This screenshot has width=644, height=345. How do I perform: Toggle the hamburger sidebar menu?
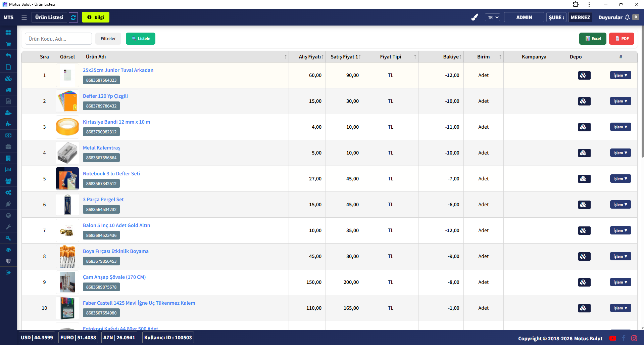click(24, 17)
